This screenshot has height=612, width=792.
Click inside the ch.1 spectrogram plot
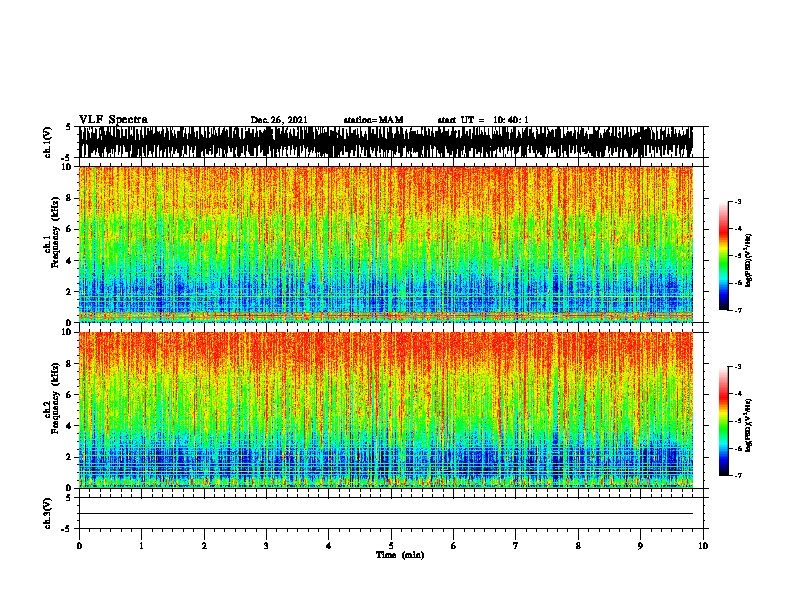tap(386, 244)
